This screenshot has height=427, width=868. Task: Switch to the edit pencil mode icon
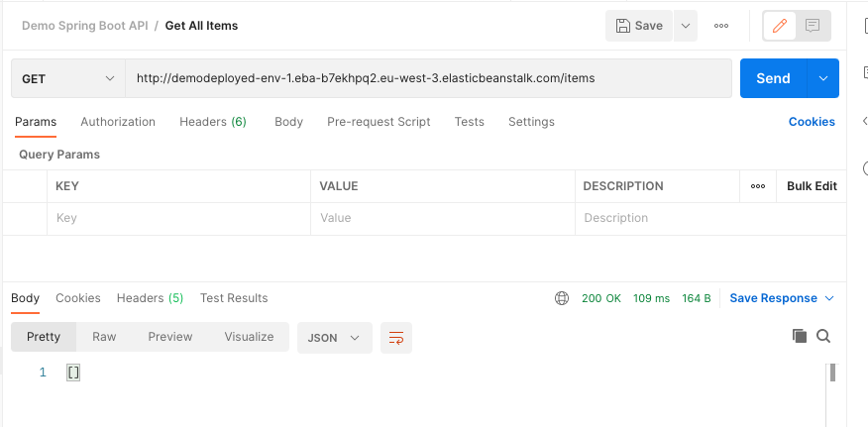click(x=780, y=26)
